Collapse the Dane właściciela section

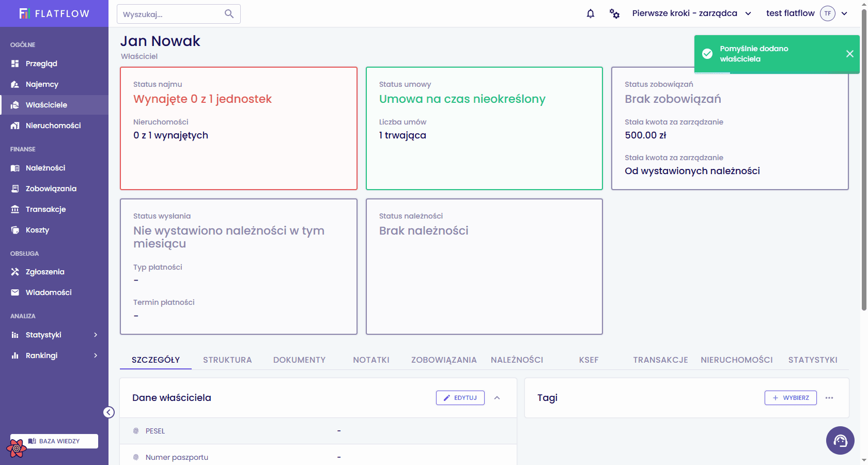(497, 398)
